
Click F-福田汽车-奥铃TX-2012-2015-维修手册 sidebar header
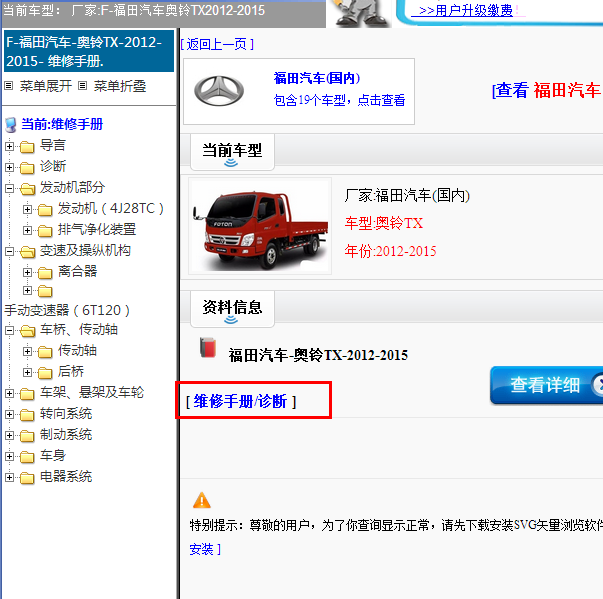pos(89,52)
